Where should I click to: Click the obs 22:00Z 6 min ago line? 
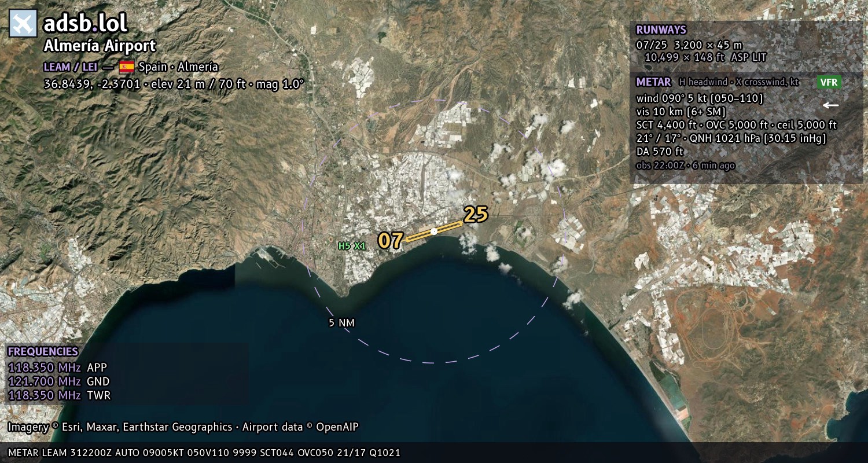click(685, 166)
